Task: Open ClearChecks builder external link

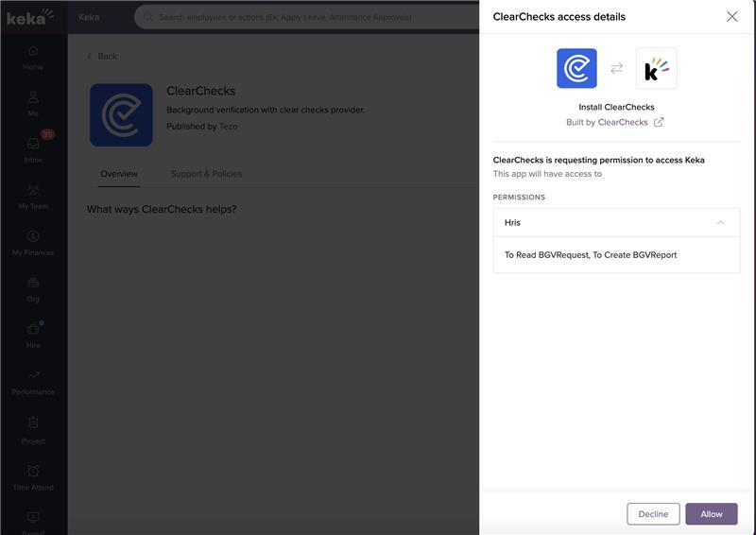Action: [x=659, y=122]
